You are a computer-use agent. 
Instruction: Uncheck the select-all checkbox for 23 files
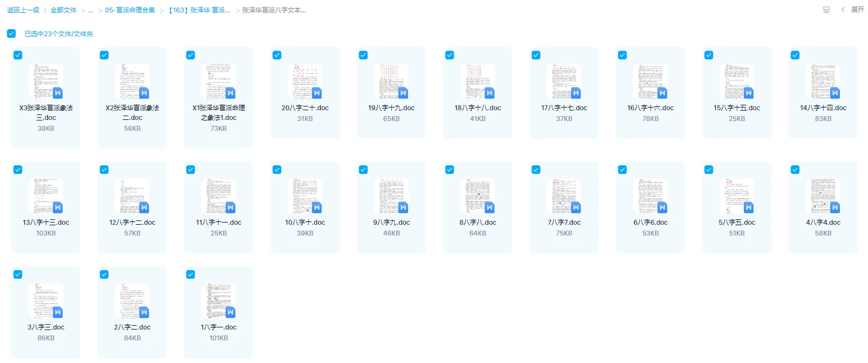pos(11,33)
